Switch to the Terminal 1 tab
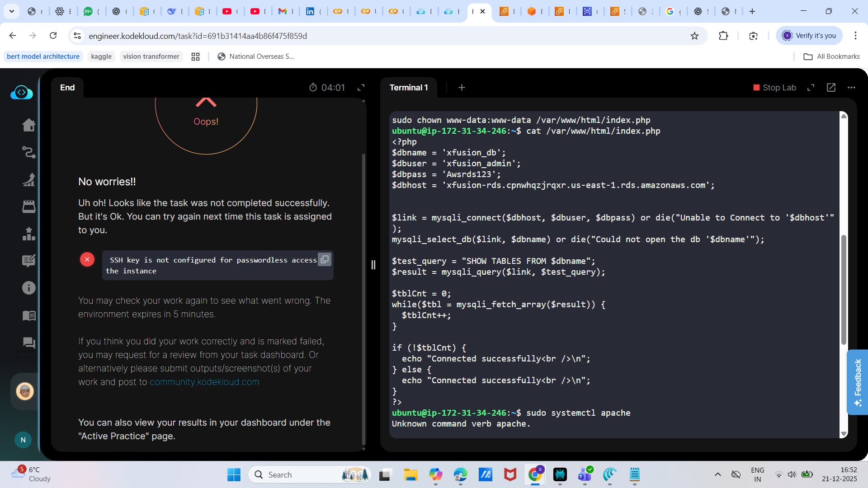This screenshot has width=868, height=488. click(408, 88)
